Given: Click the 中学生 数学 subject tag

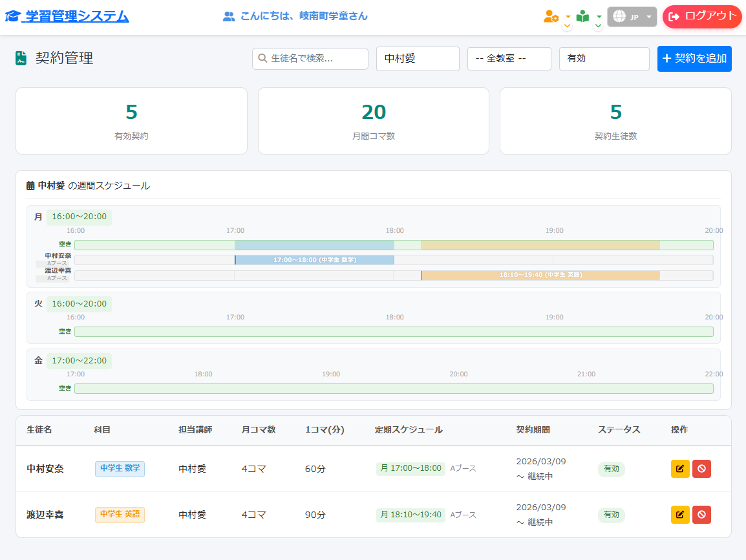Looking at the screenshot, I should (x=120, y=469).
